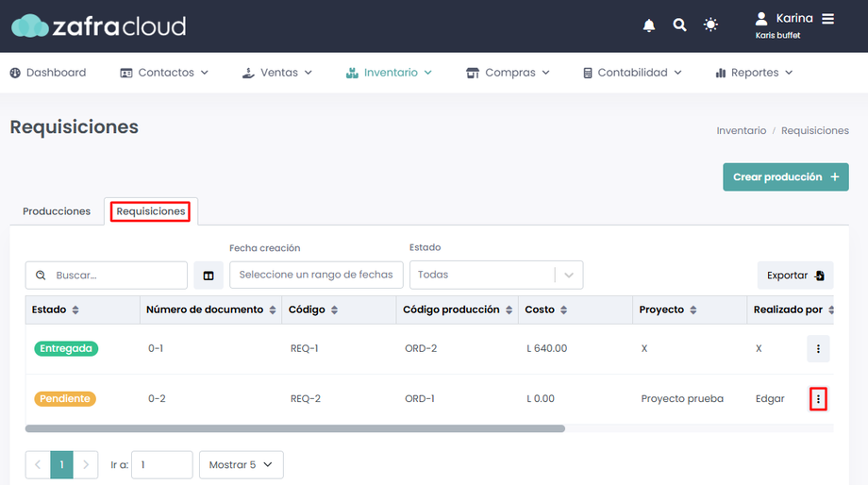This screenshot has height=485, width=868.
Task: Expand the Ventas menu
Action: point(277,73)
